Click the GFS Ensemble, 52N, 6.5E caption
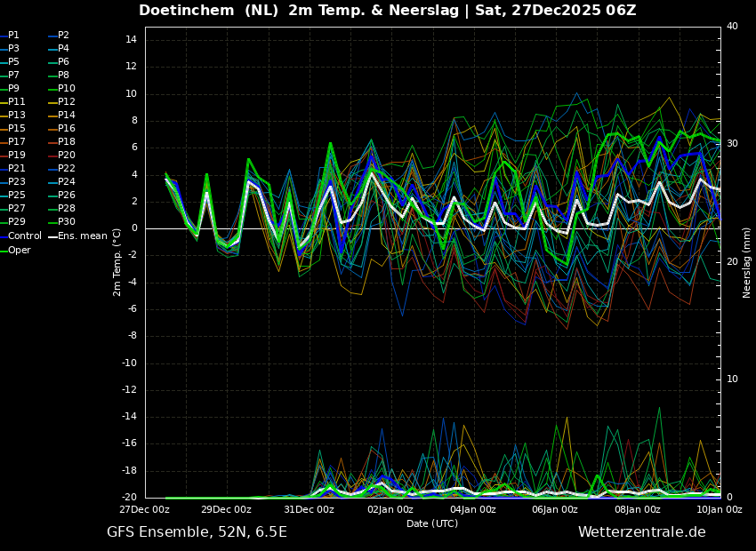The width and height of the screenshot is (756, 551). click(x=197, y=532)
